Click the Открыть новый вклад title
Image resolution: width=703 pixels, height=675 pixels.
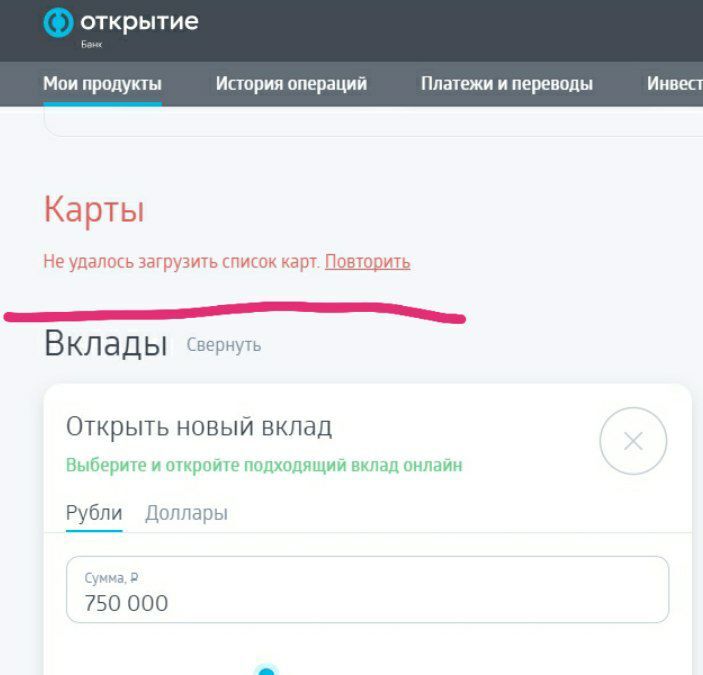pos(199,427)
